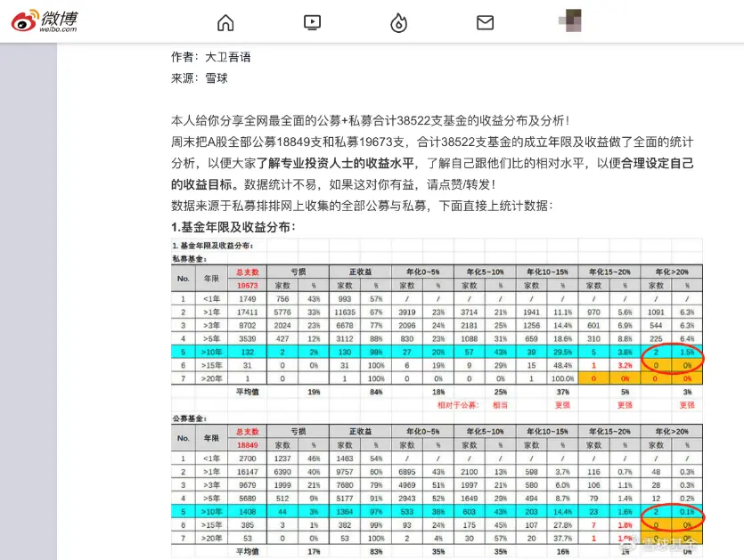Go to the Home feed icon
Screen dimensions: 744x560
tap(225, 23)
